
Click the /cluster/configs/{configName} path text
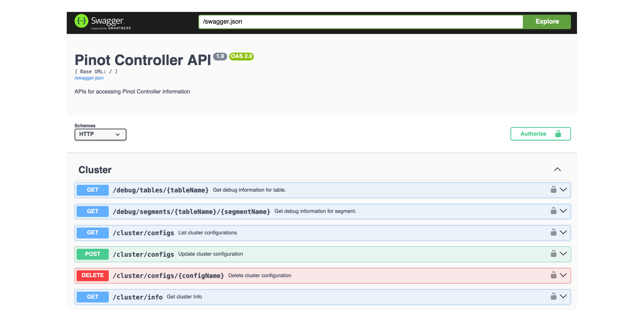168,276
